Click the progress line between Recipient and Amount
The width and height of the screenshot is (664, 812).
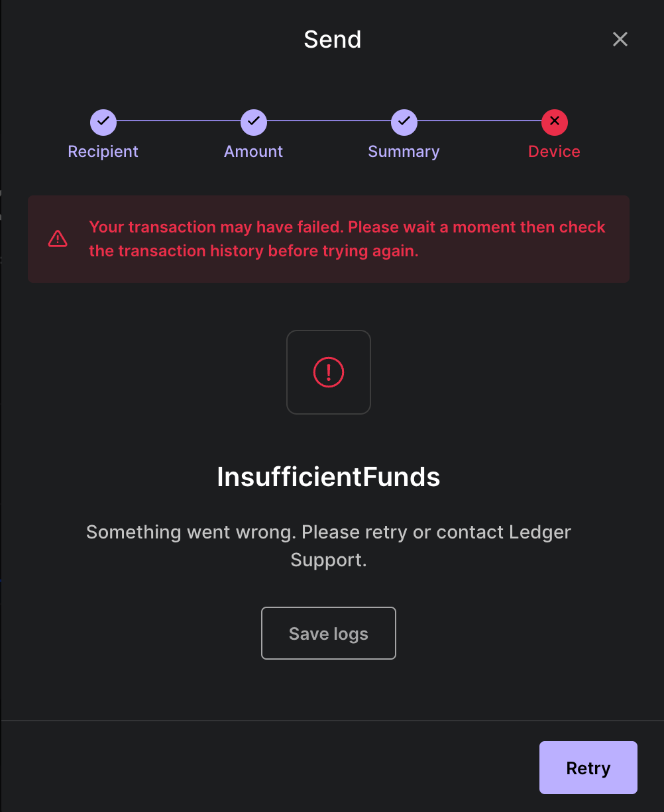(178, 122)
